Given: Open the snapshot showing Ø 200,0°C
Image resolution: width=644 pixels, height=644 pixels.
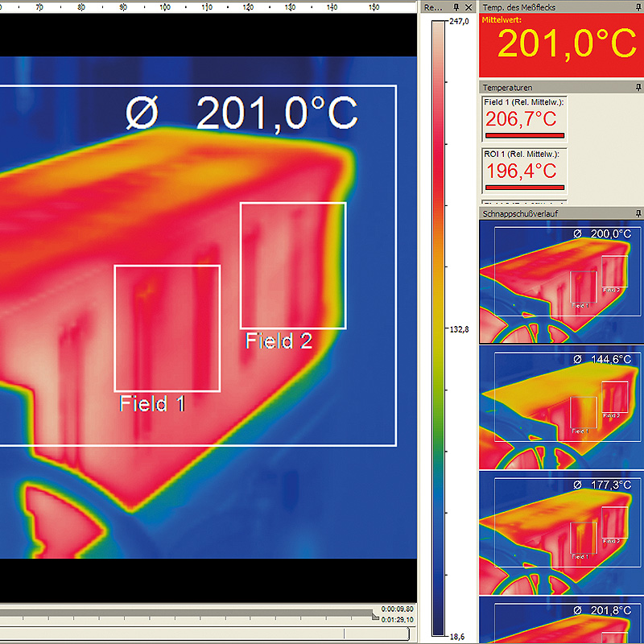Looking at the screenshot, I should click(561, 282).
